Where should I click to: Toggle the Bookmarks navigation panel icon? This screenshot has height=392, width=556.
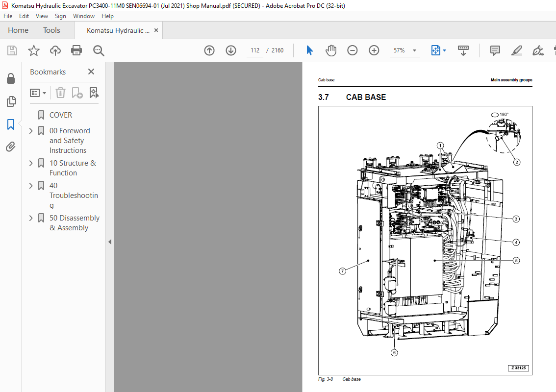11,124
